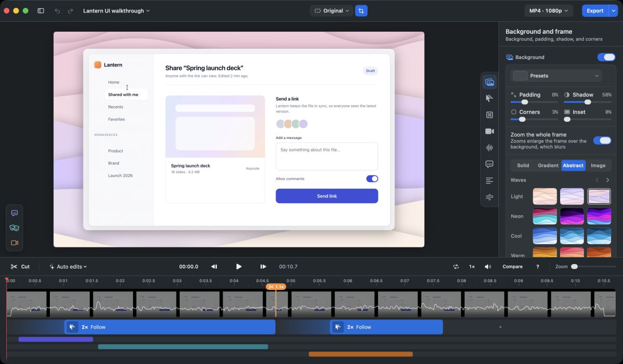The width and height of the screenshot is (623, 364).
Task: Click the redo arrow
Action: [70, 10]
